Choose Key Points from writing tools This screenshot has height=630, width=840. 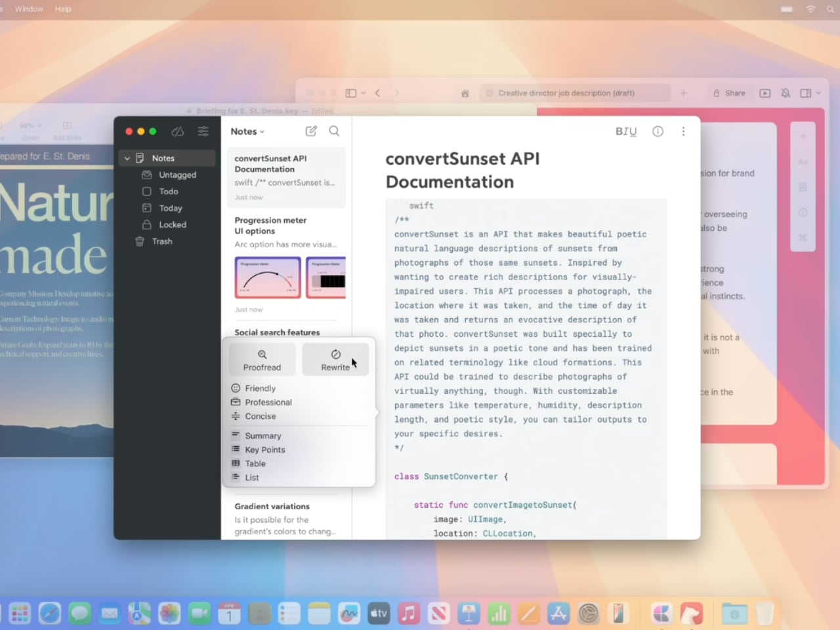click(x=264, y=450)
